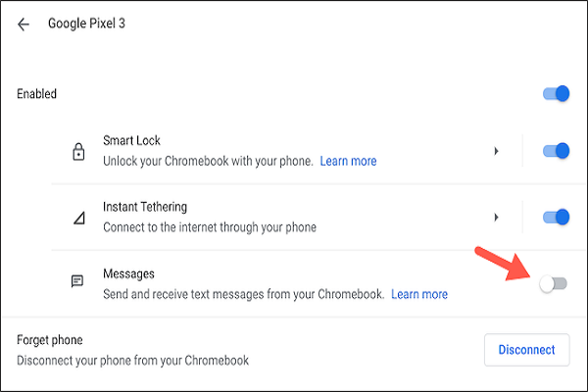Expand Smart Lock options arrow
Screen dimensions: 588x392
click(x=496, y=151)
